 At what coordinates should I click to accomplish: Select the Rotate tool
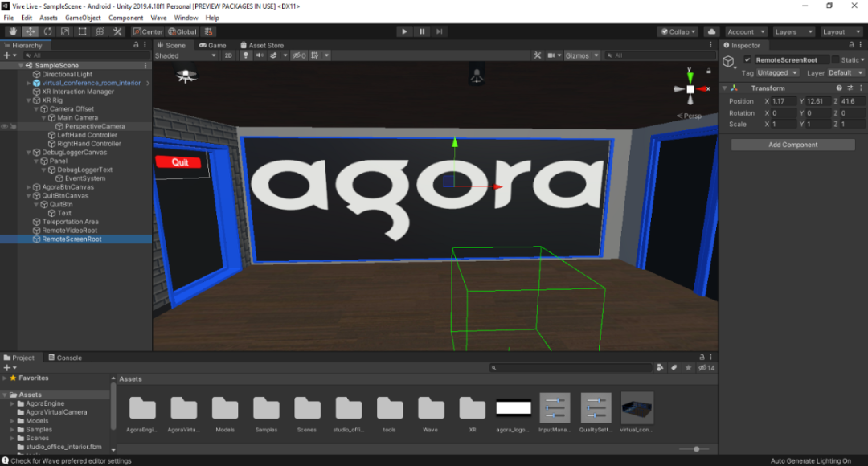(x=47, y=31)
